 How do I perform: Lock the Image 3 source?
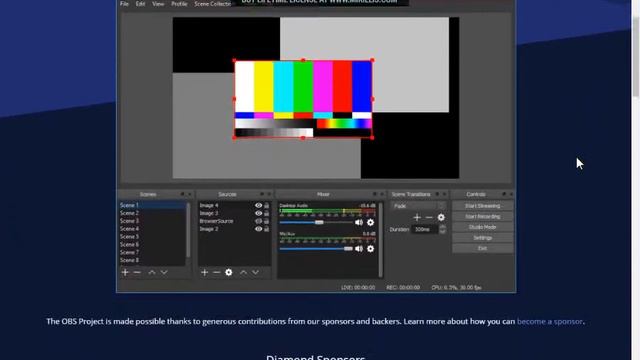coord(267,213)
